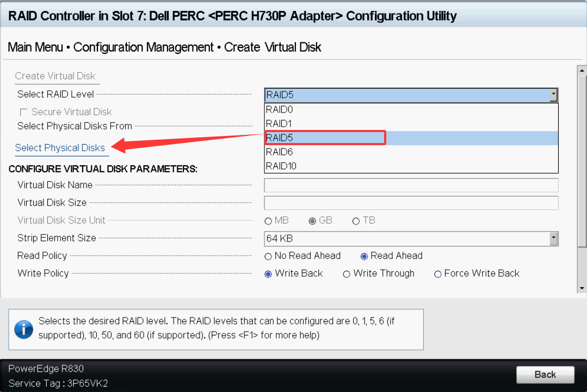Set write policy to Write Through
This screenshot has height=392, width=587.
tap(347, 274)
